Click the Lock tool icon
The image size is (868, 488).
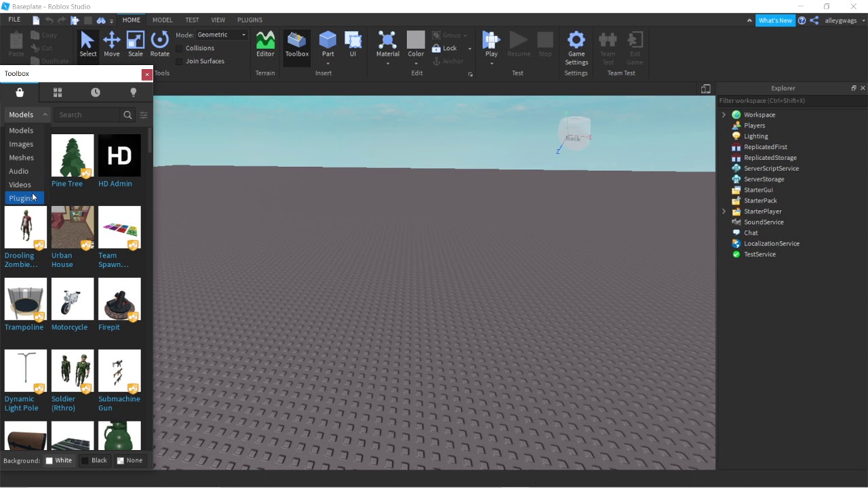tap(437, 48)
